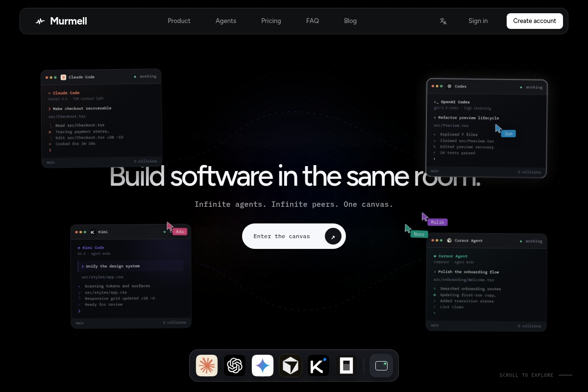Click the Noor name tag
Viewport: 588px width, 392px height.
click(419, 234)
